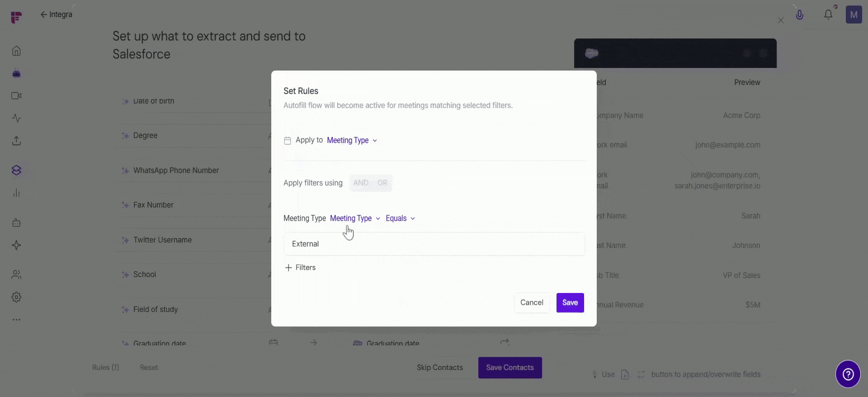Click the VP of Sales preview value
Screen dimensions: 868x397
click(741, 275)
